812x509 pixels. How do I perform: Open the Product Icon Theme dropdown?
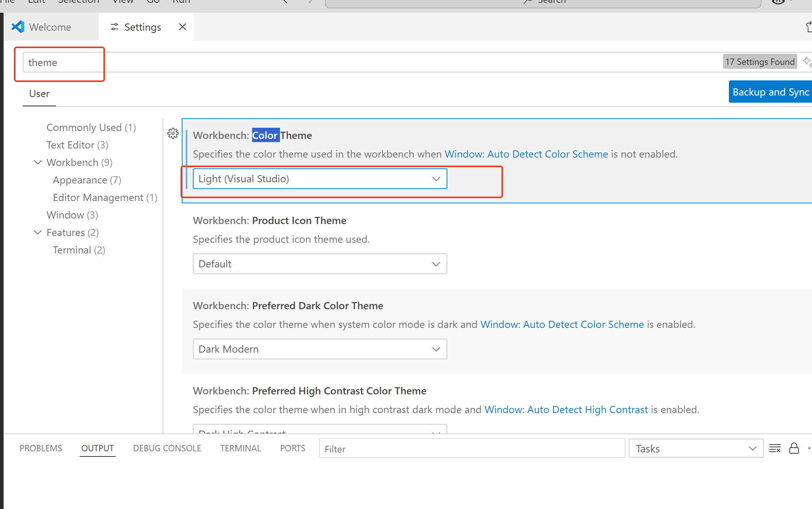pyautogui.click(x=320, y=264)
